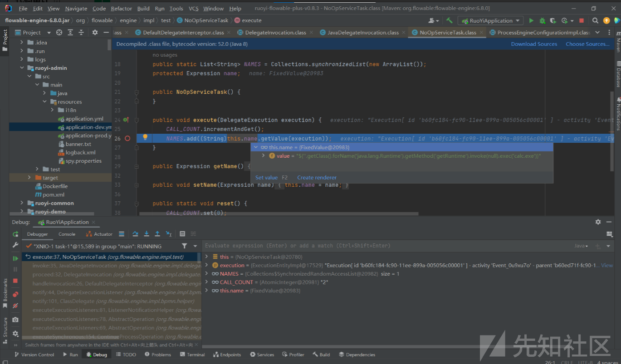The height and width of the screenshot is (364, 621).
Task: Open user account dropdown in top toolbar
Action: 434,20
